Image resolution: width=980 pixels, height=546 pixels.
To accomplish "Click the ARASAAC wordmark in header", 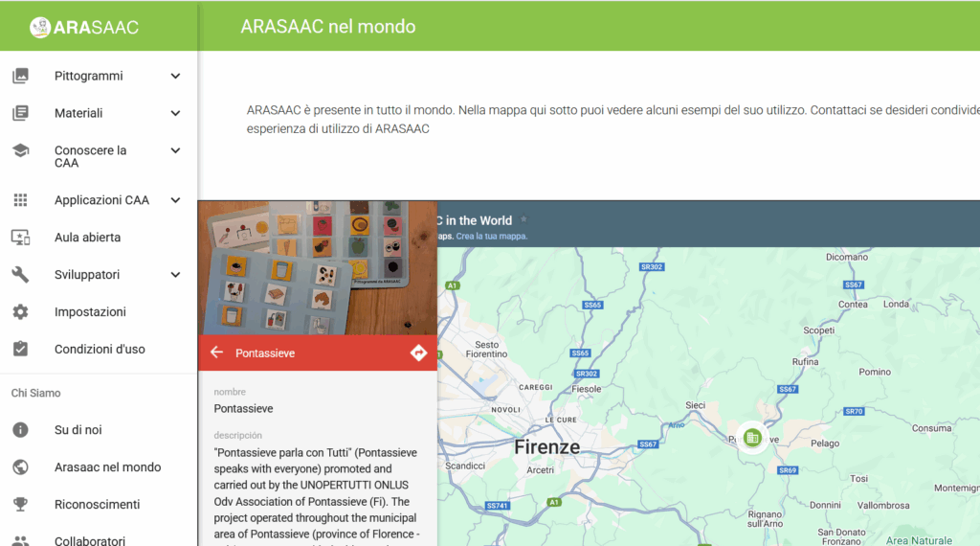I will point(96,28).
